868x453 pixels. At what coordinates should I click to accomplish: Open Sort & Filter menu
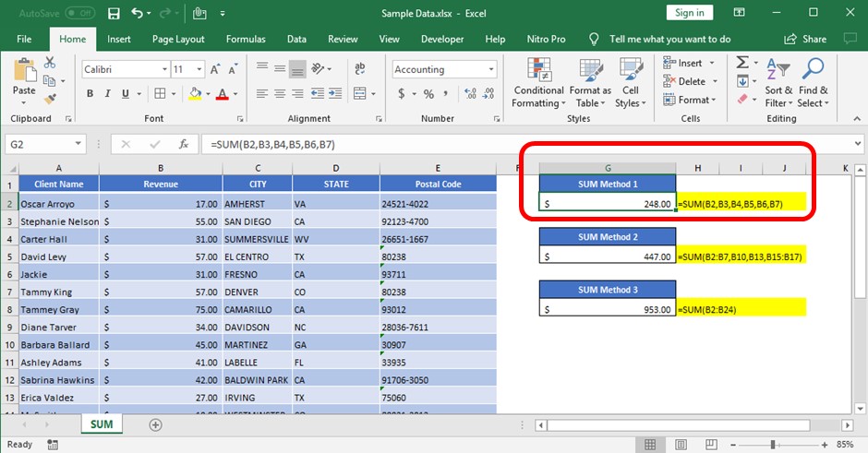pyautogui.click(x=778, y=82)
